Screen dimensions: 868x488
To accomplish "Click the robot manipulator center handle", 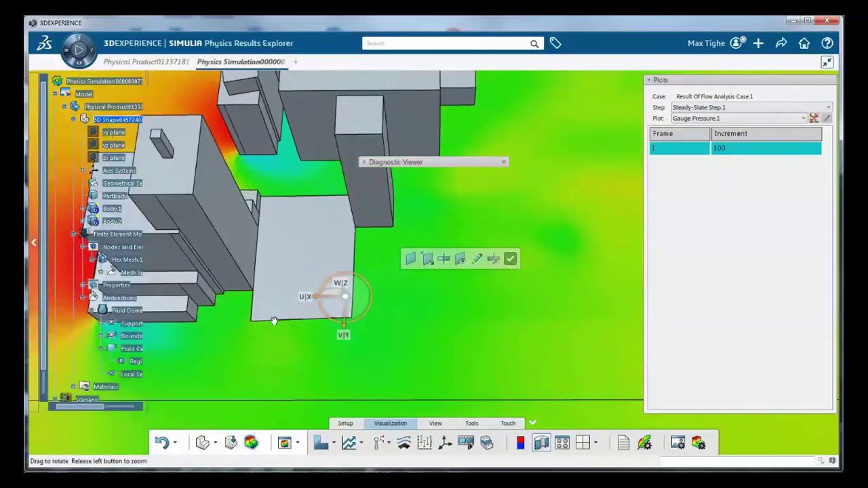I will pyautogui.click(x=345, y=296).
